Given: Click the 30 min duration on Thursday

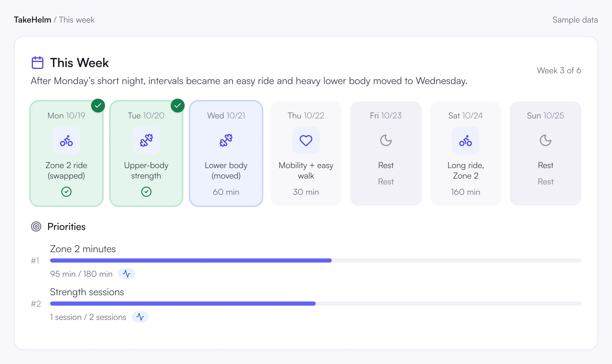Looking at the screenshot, I should point(306,192).
